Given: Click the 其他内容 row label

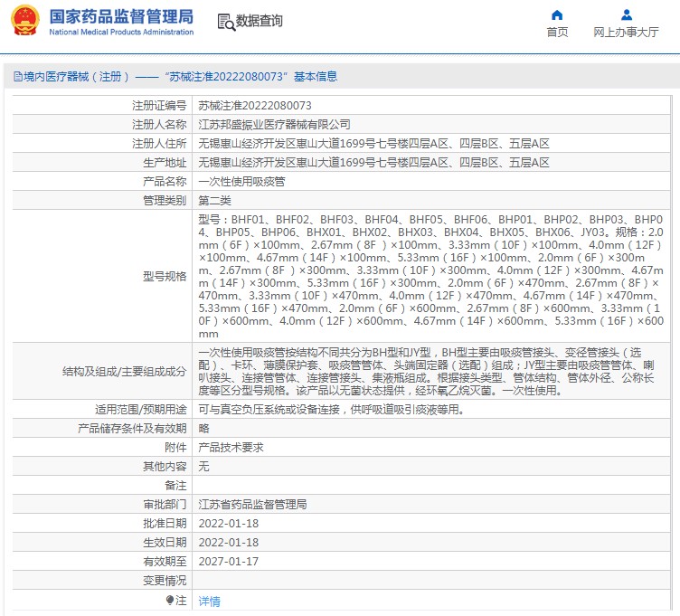Looking at the screenshot, I should point(165,467).
